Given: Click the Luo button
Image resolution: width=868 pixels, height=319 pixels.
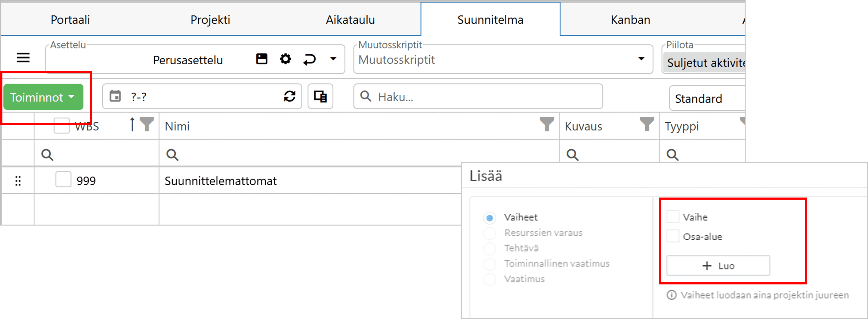Looking at the screenshot, I should pos(718,266).
